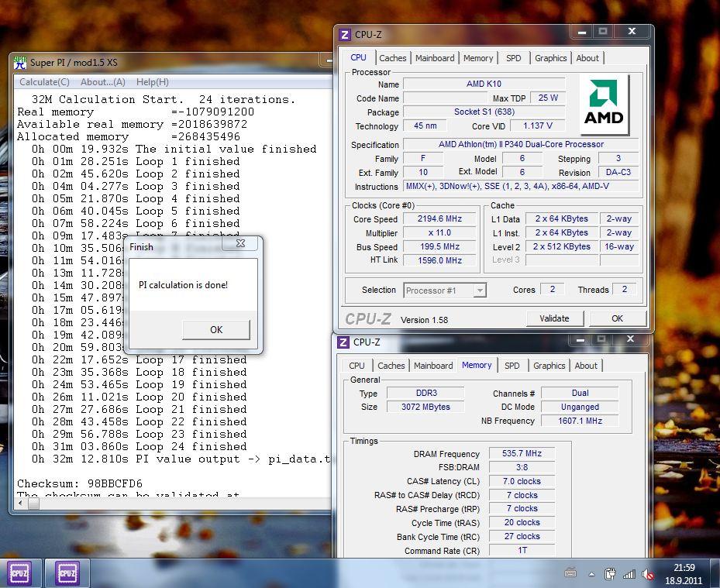Open the Help(H) menu in Super PI
Screen dimensions: 720x588
coord(153,82)
